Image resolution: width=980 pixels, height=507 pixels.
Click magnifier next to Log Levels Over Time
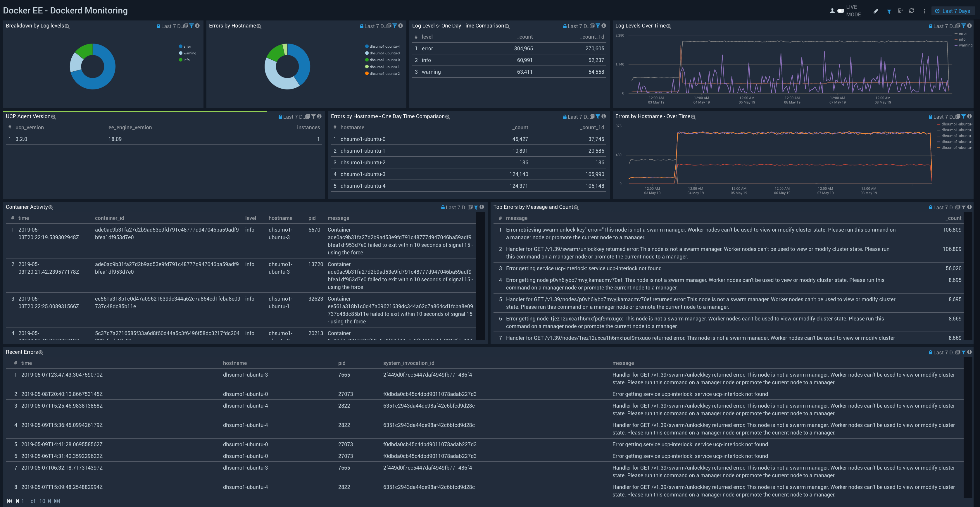click(669, 26)
